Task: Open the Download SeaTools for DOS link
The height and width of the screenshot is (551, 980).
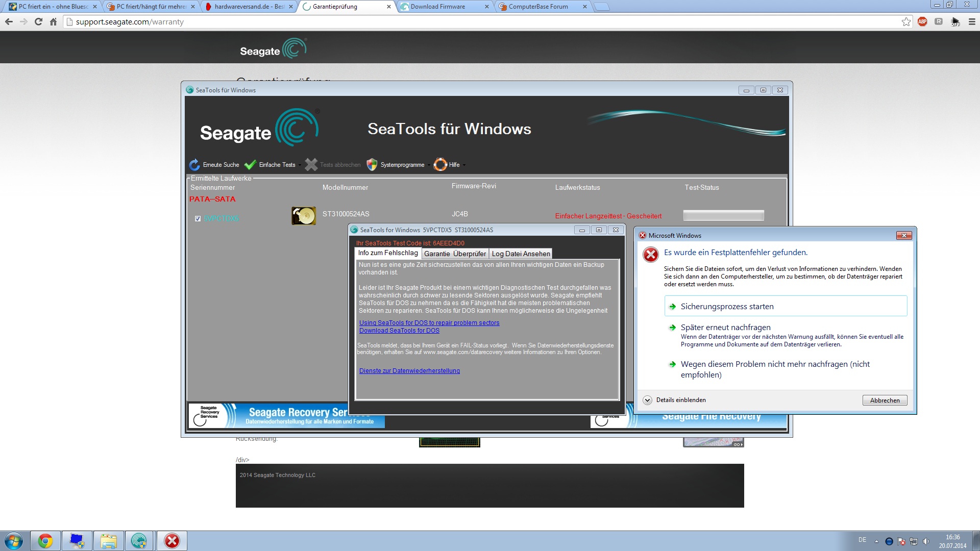Action: [399, 331]
